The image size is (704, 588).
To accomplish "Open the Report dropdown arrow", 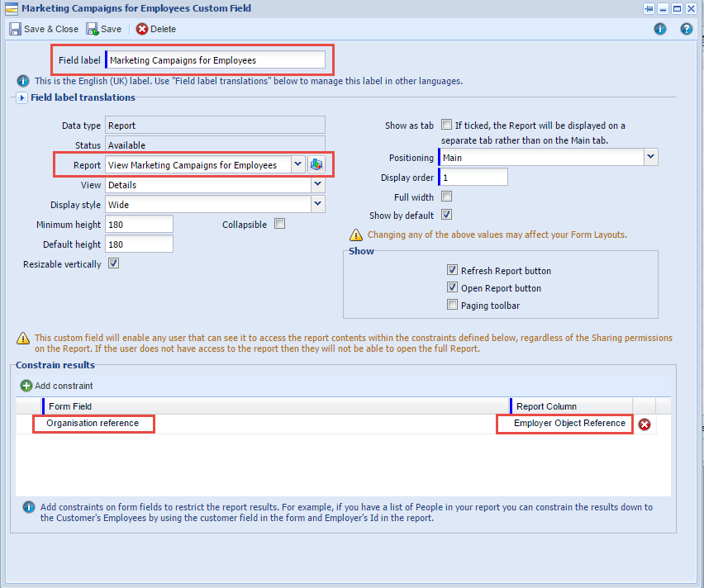I will pos(297,164).
